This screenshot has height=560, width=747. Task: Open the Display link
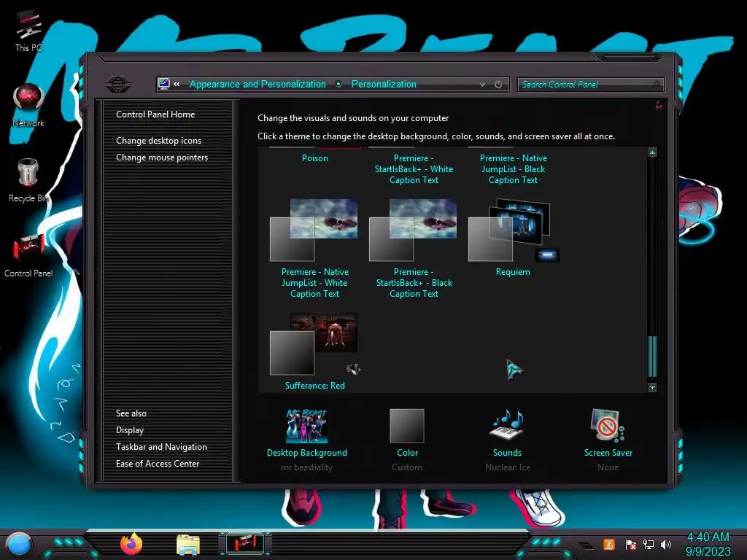130,430
